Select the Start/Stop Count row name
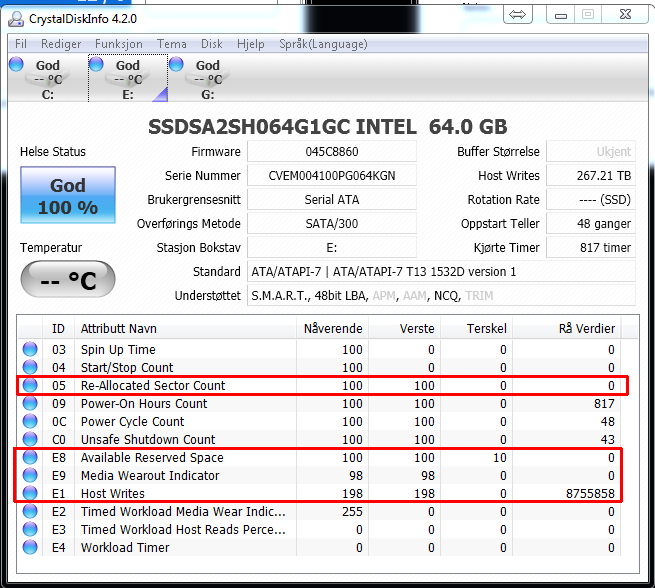The height and width of the screenshot is (588, 655). coord(127,368)
